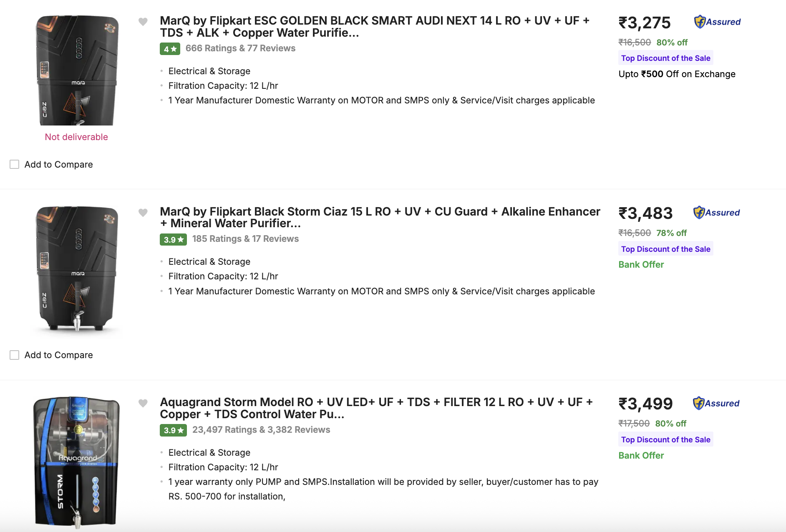Image resolution: width=786 pixels, height=532 pixels.
Task: Open the MarQ Golden Black product image
Action: [77, 70]
